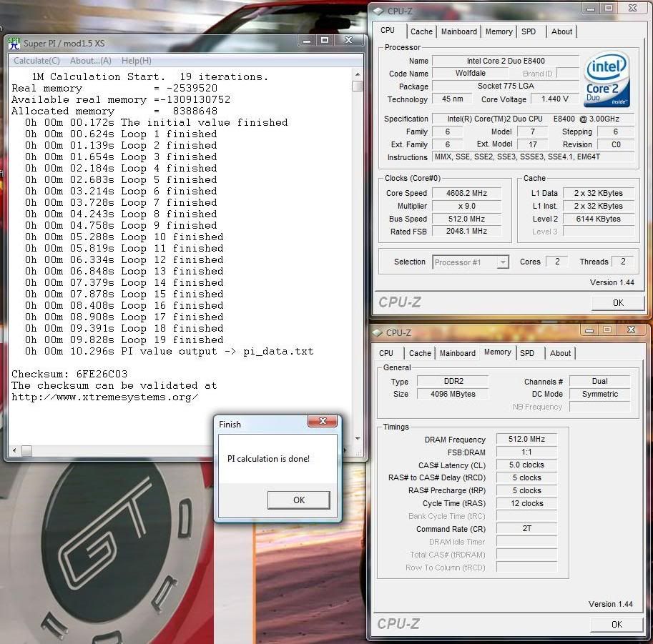The height and width of the screenshot is (644, 653).
Task: Open the About...(A) menu in Super PI
Action: coord(90,61)
